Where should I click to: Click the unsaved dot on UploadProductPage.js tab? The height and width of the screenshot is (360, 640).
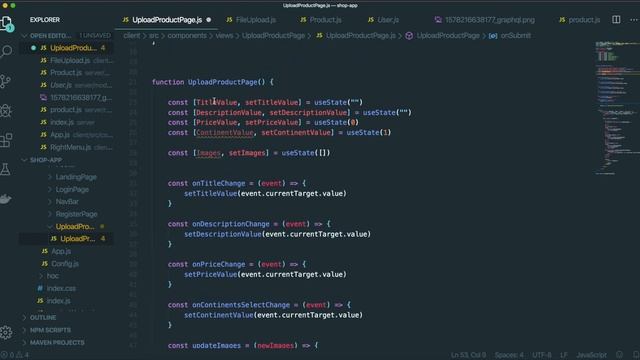(x=209, y=20)
